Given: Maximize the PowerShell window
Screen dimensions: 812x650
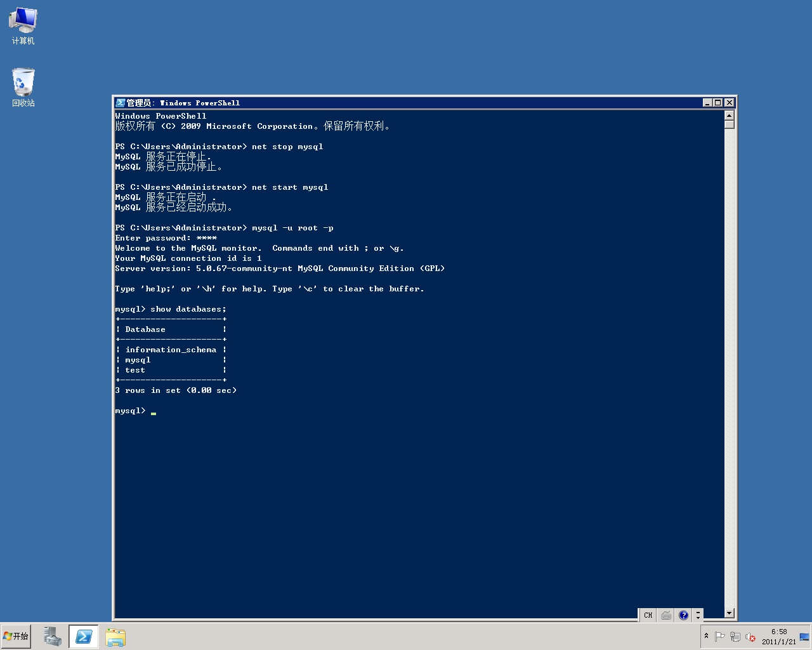Looking at the screenshot, I should point(718,103).
